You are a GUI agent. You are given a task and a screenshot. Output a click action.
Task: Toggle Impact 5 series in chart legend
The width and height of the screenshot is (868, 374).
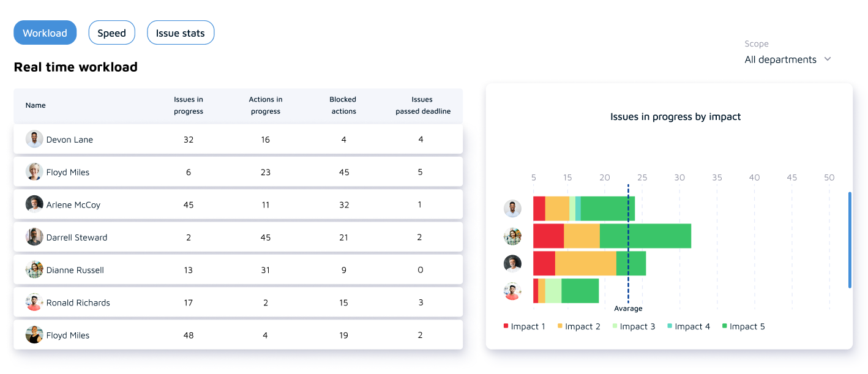point(743,326)
